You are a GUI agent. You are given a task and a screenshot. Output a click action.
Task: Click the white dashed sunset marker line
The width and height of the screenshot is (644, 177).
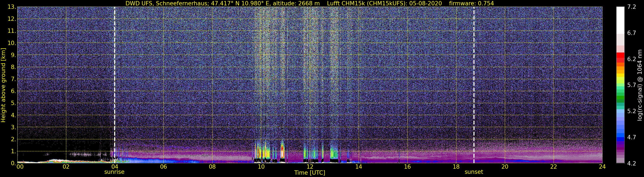[474, 85]
